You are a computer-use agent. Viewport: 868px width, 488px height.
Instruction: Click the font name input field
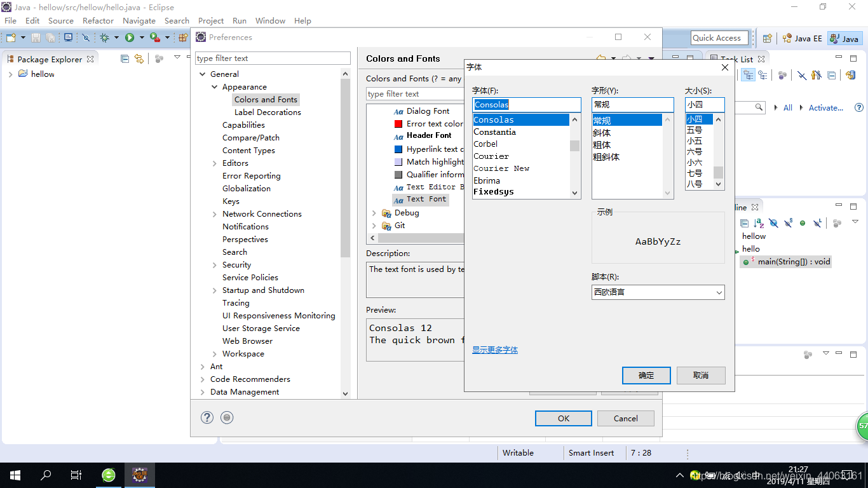coord(527,105)
